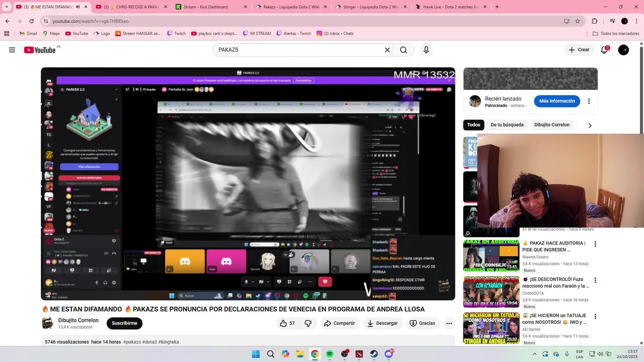Go to the YouTube home logo
This screenshot has width=644, height=362.
40,50
